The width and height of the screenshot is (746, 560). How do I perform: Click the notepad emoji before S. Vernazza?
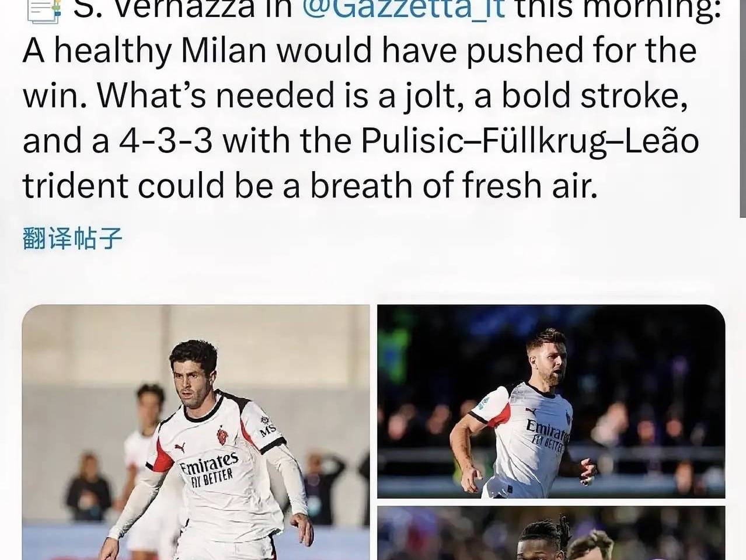click(44, 10)
